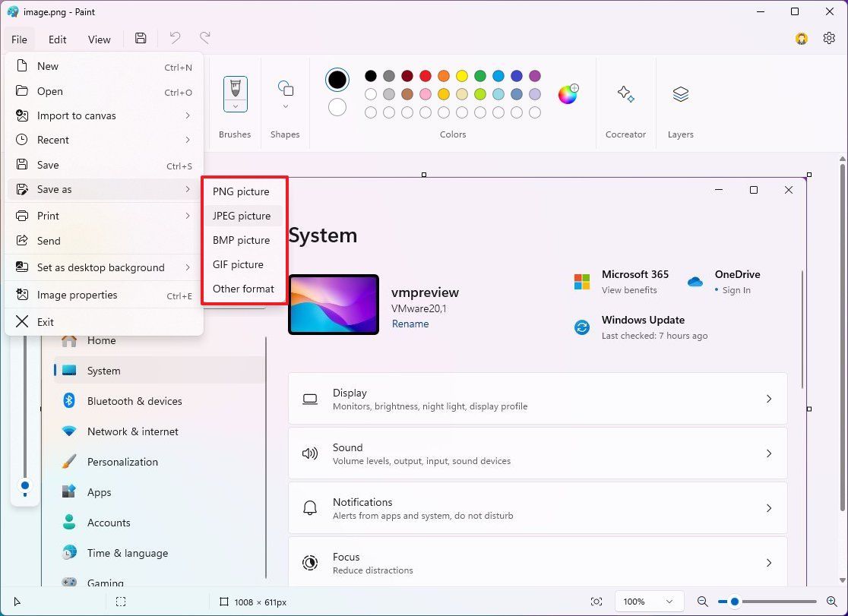Open the zoom percentage dropdown

[x=649, y=601]
